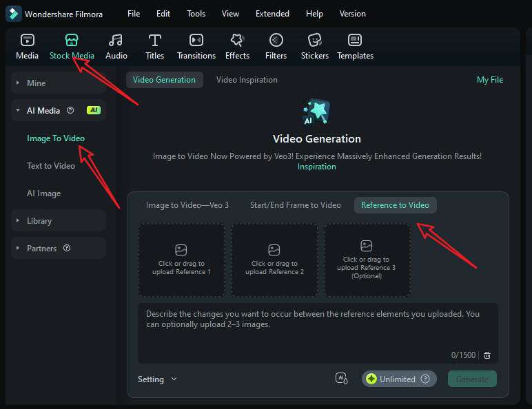Open the Filters panel
This screenshot has width=532, height=409.
click(276, 47)
